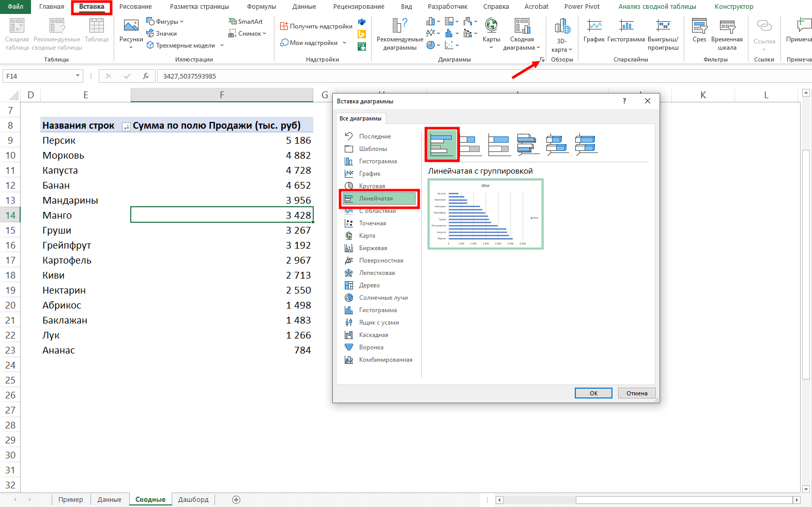Cancel the Insert Chart dialog
The width and height of the screenshot is (812, 507).
(x=637, y=393)
